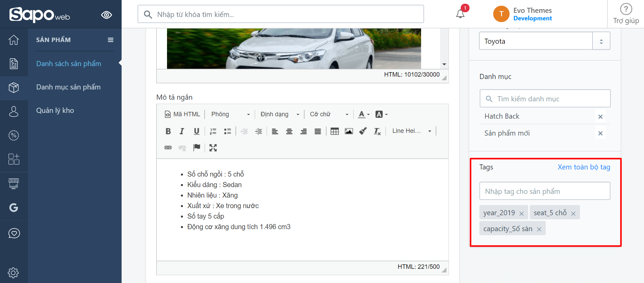The width and height of the screenshot is (644, 283).
Task: Maximize the short description editor
Action: [213, 148]
